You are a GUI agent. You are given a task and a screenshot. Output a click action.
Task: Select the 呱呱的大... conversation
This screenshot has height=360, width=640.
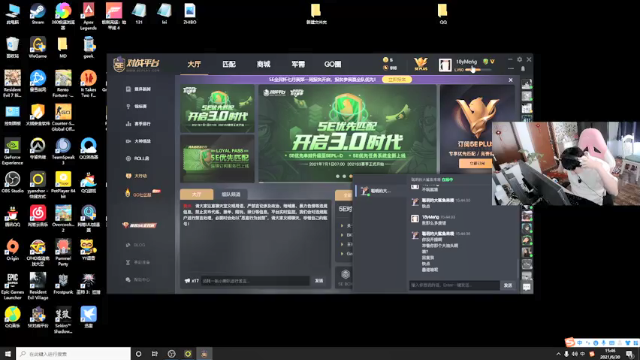(379, 191)
